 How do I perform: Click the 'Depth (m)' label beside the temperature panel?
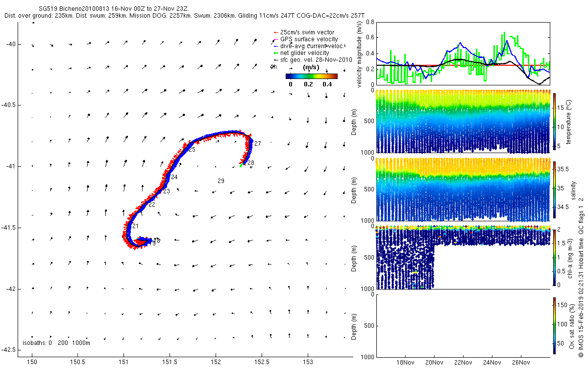tap(355, 122)
